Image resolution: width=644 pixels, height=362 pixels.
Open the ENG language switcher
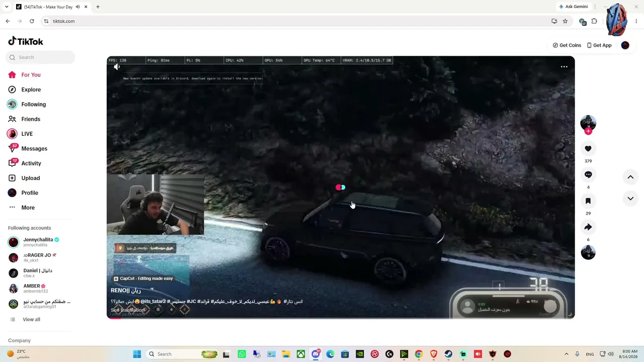[590, 354]
